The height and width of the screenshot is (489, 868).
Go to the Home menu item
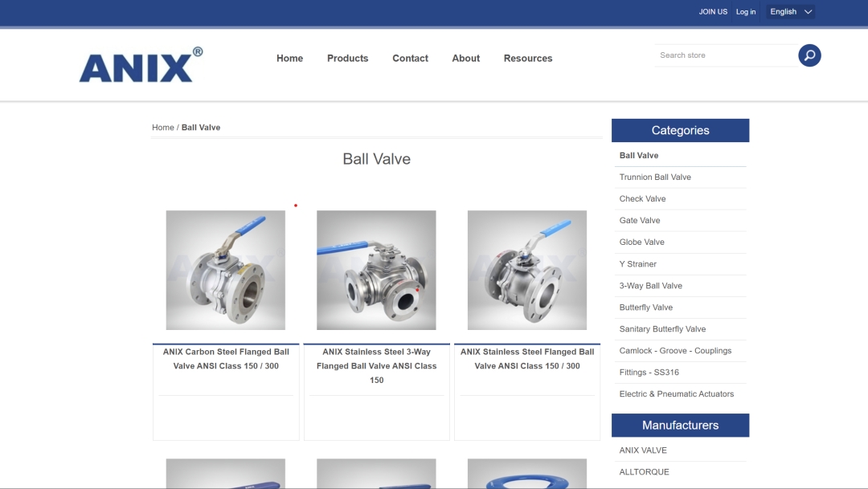pyautogui.click(x=289, y=58)
